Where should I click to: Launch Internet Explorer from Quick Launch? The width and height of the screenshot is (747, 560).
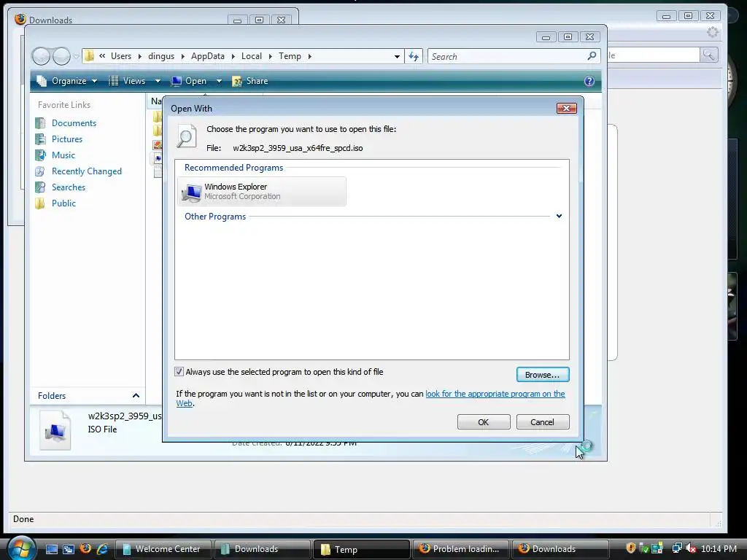coord(102,549)
